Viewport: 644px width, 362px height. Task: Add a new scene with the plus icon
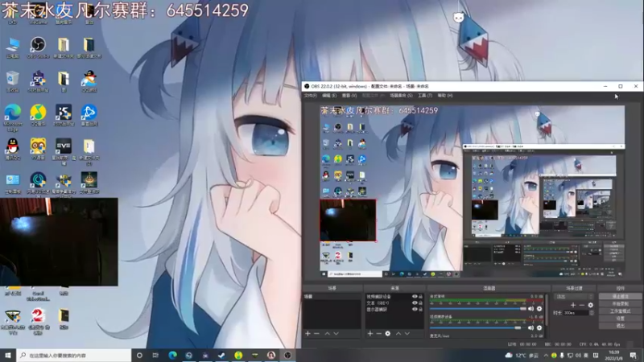[x=308, y=334]
